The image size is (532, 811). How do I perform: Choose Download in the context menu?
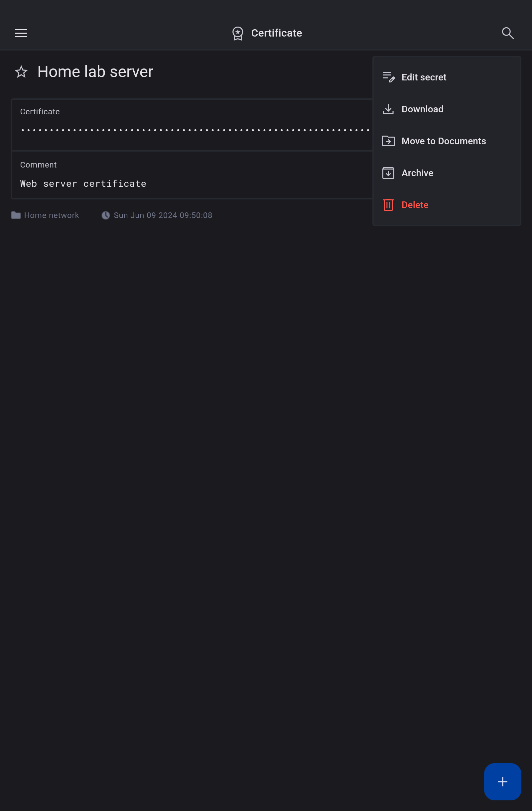(422, 109)
